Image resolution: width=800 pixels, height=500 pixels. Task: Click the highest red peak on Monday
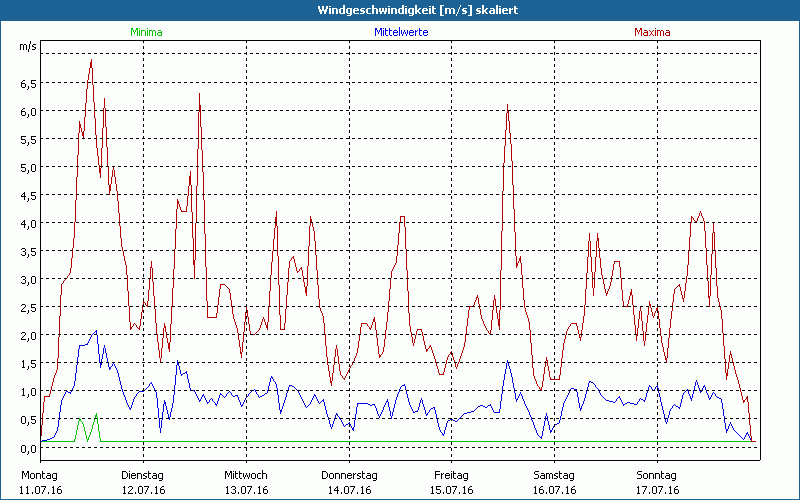(x=91, y=60)
